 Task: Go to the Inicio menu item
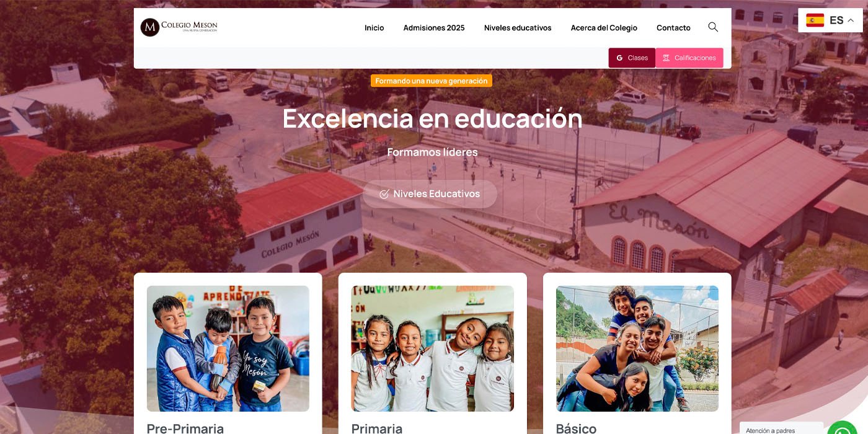tap(374, 28)
